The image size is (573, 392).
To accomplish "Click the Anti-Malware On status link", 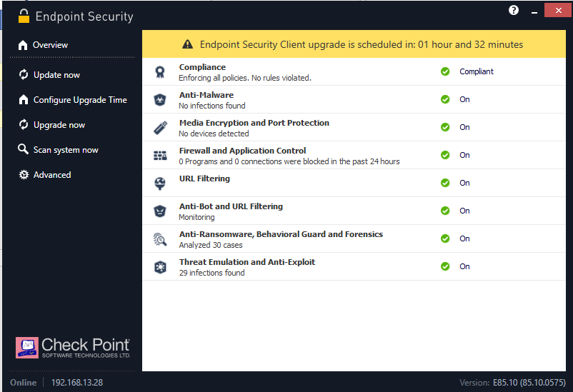I will pyautogui.click(x=464, y=99).
